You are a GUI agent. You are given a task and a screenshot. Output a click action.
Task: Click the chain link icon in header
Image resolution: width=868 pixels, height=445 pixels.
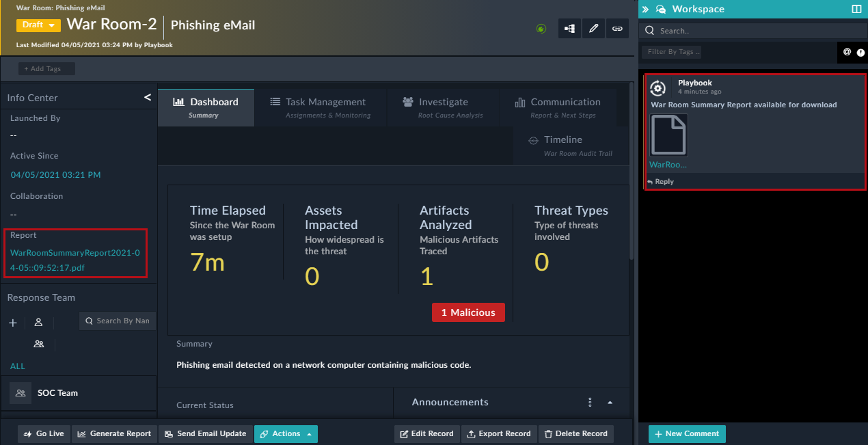pyautogui.click(x=617, y=28)
